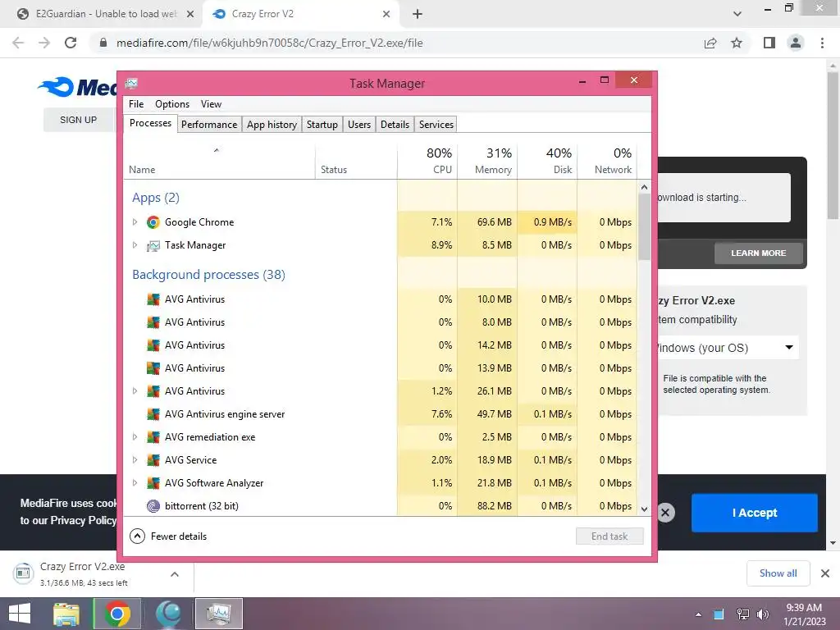Click the AVG Antivirus engine server icon

point(153,414)
